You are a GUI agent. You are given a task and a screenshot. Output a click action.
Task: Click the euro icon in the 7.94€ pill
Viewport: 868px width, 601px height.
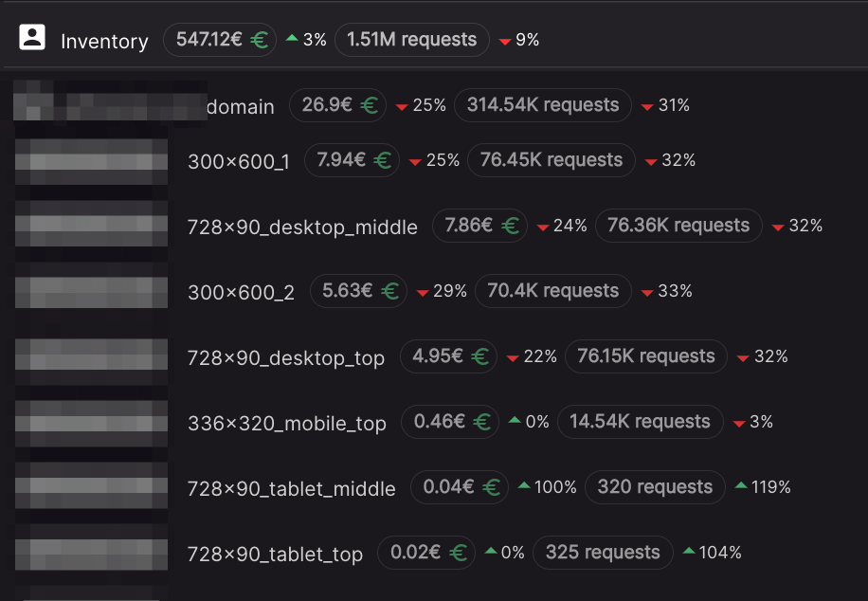(380, 160)
